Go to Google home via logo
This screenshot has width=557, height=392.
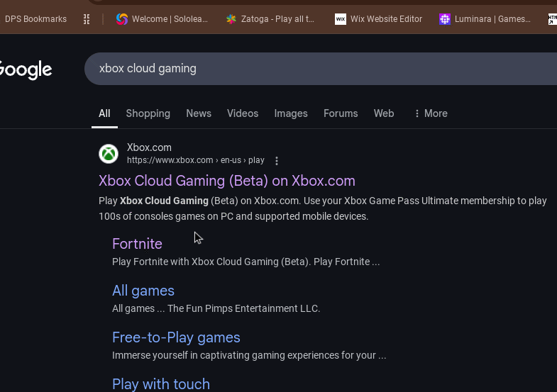coord(26,69)
